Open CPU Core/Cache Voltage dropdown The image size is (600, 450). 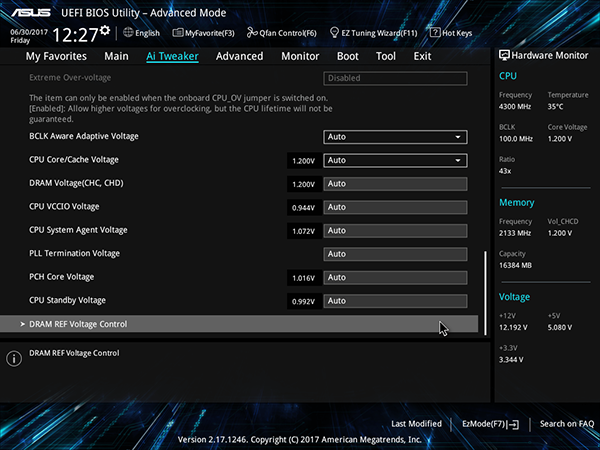tap(395, 160)
